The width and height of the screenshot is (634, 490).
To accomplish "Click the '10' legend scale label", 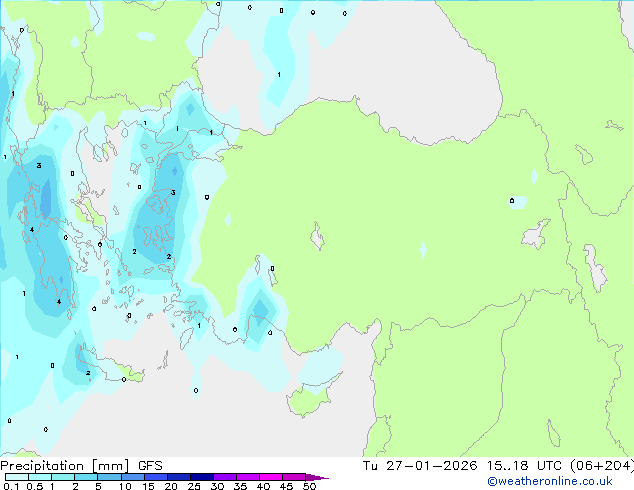I will pos(125,486).
